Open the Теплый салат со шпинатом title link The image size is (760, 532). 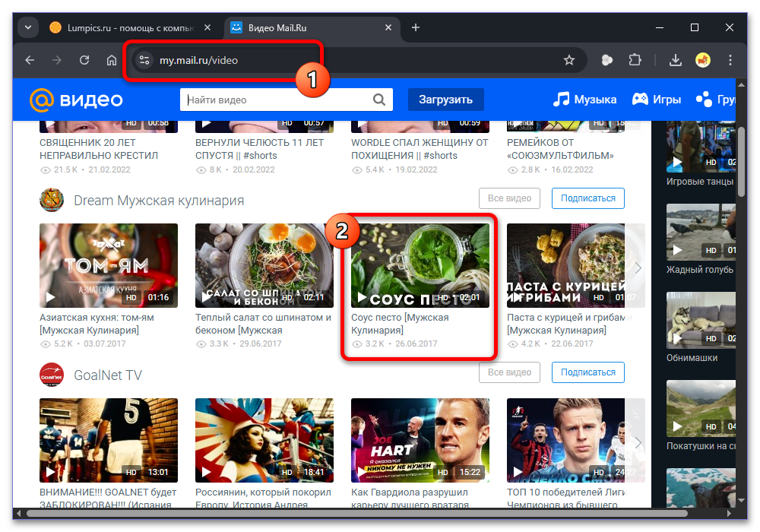point(263,324)
